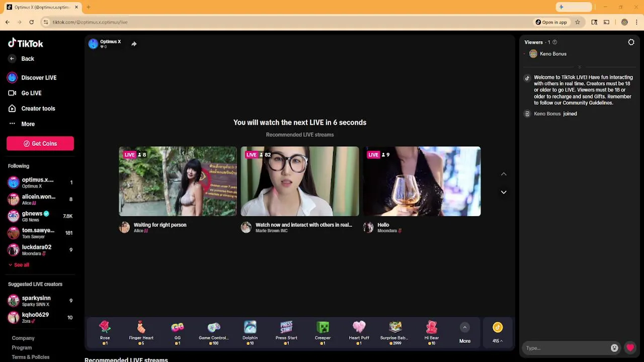Open Discover LIVE
The height and width of the screenshot is (362, 644).
[32, 77]
